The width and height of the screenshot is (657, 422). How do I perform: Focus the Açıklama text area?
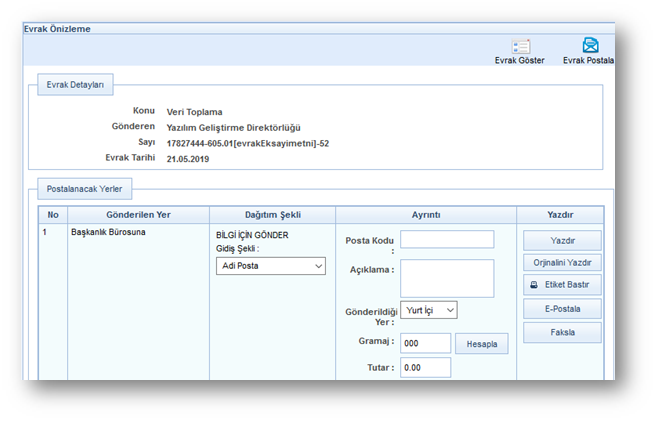pos(447,278)
